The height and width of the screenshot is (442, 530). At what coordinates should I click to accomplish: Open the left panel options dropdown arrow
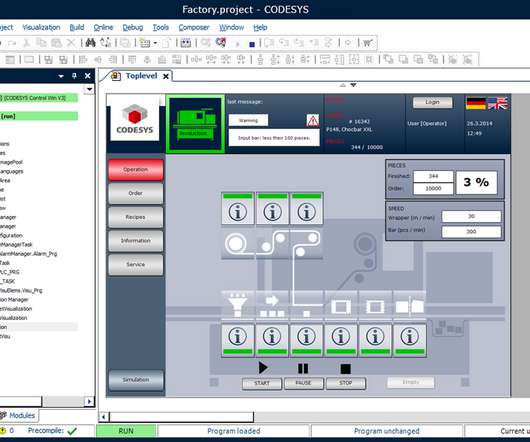click(x=61, y=76)
